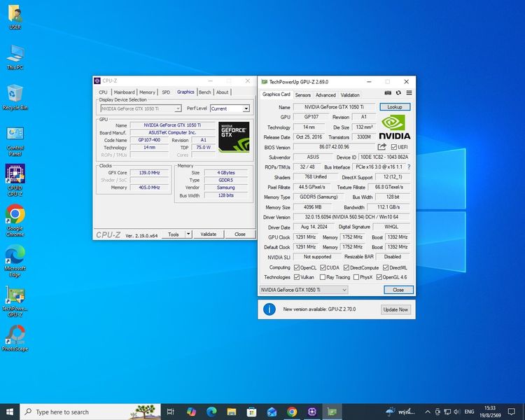Click the taskbar search box
Viewport: 525px width, 420px height.
90,412
